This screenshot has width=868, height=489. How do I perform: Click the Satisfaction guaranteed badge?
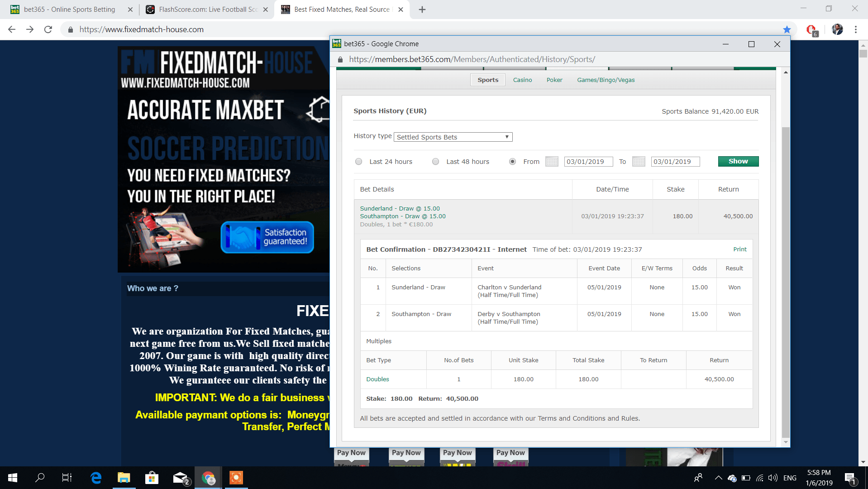click(x=267, y=237)
